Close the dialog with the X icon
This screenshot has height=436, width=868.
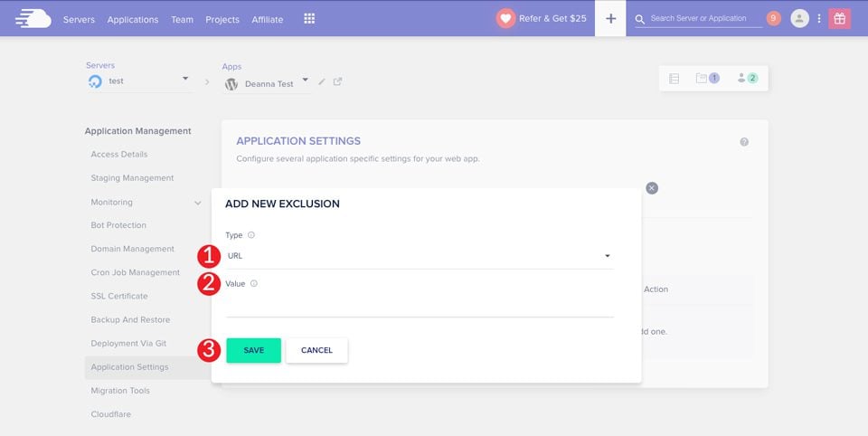(652, 188)
